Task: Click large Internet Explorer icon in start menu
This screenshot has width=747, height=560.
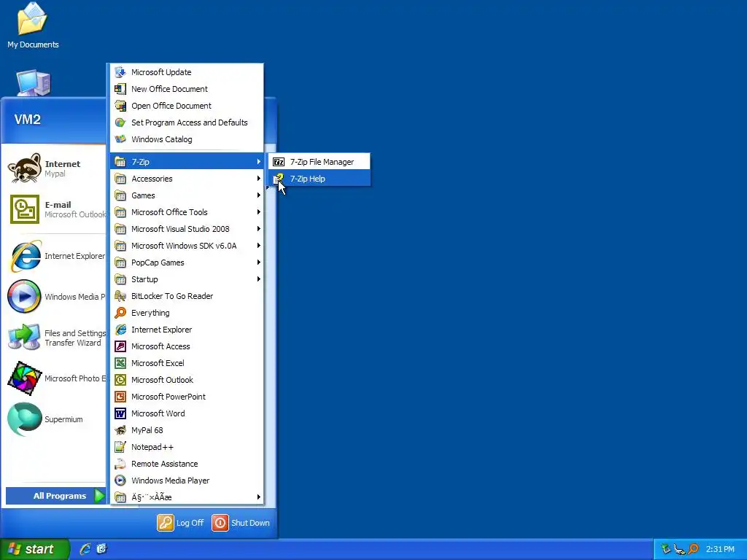Action: tap(24, 256)
